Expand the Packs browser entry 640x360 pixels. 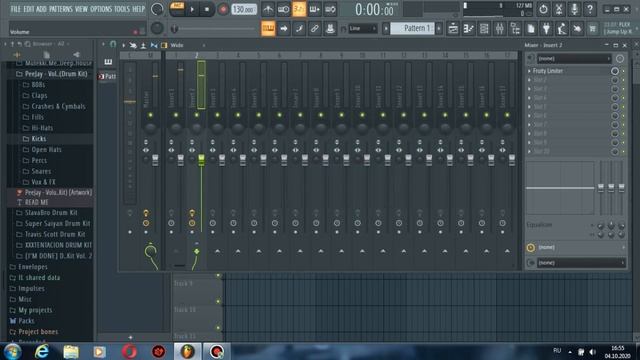click(x=26, y=321)
